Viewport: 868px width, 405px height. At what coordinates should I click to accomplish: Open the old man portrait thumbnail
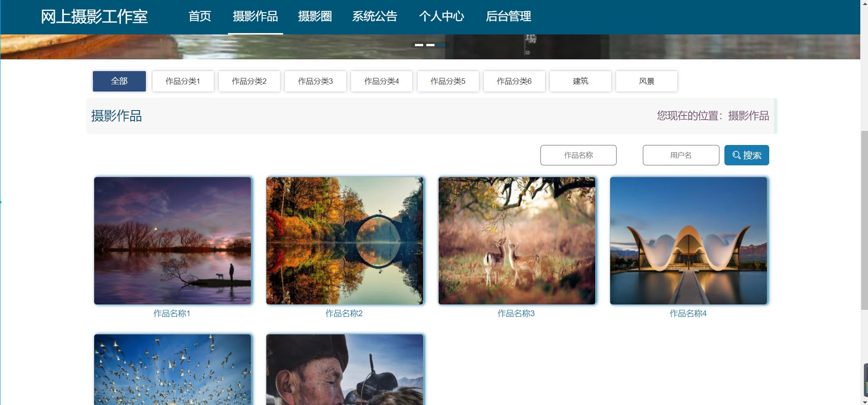tap(345, 370)
